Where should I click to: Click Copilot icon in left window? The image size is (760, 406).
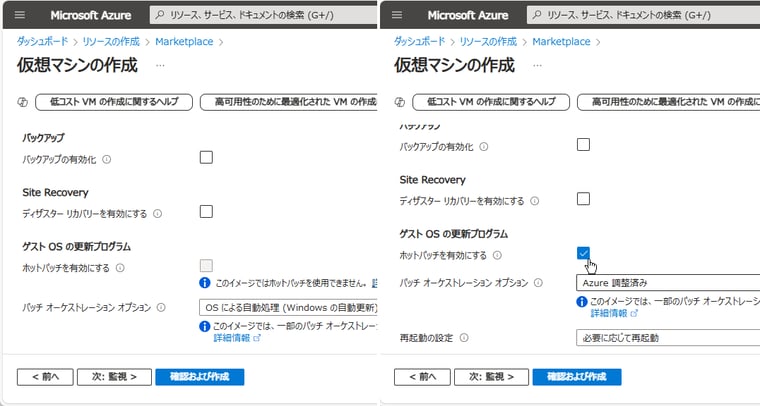click(22, 102)
